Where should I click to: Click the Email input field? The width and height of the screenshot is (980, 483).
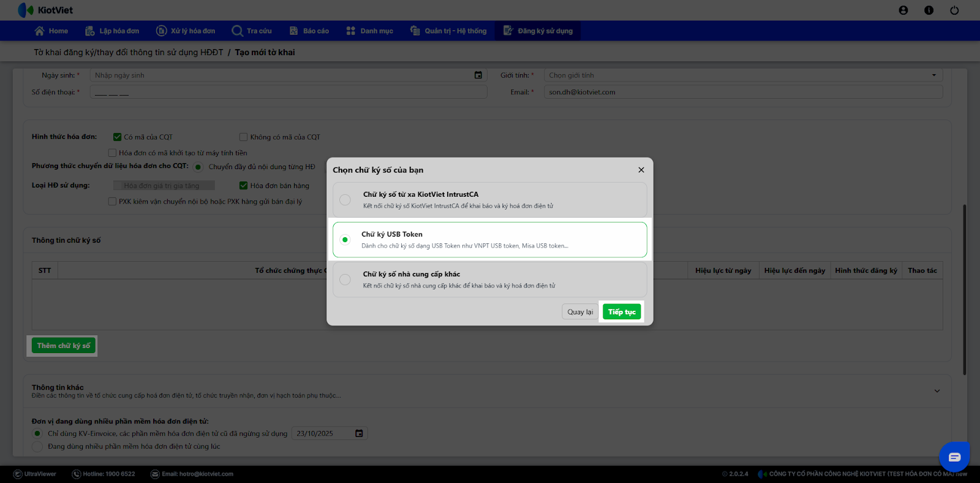(x=743, y=92)
